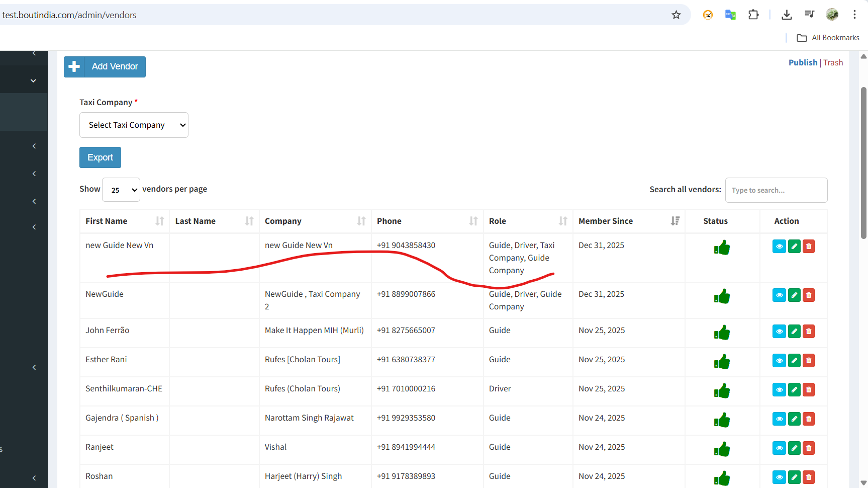View Roshan vendor details via eye icon
Screen dimensions: 868x488
(x=779, y=477)
